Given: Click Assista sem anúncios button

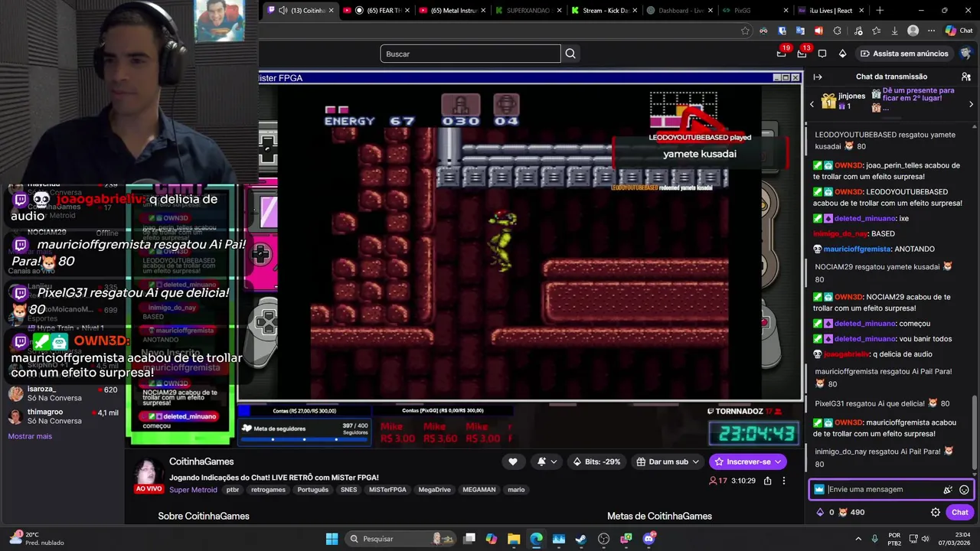Looking at the screenshot, I should (x=904, y=54).
